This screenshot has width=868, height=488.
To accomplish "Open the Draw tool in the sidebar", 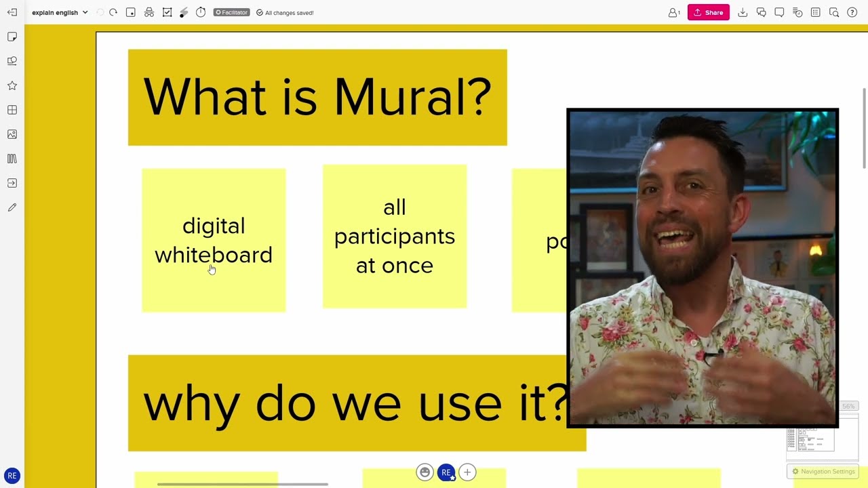I will point(12,207).
